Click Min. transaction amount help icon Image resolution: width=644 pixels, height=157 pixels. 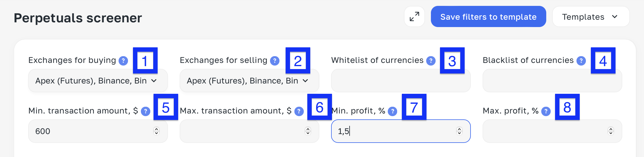[x=146, y=111]
